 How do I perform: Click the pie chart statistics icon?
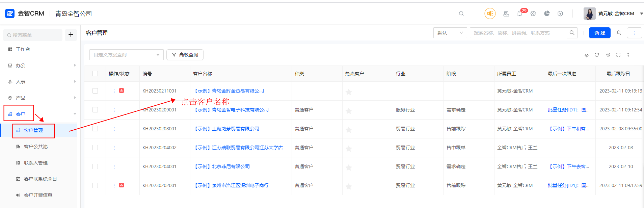547,14
